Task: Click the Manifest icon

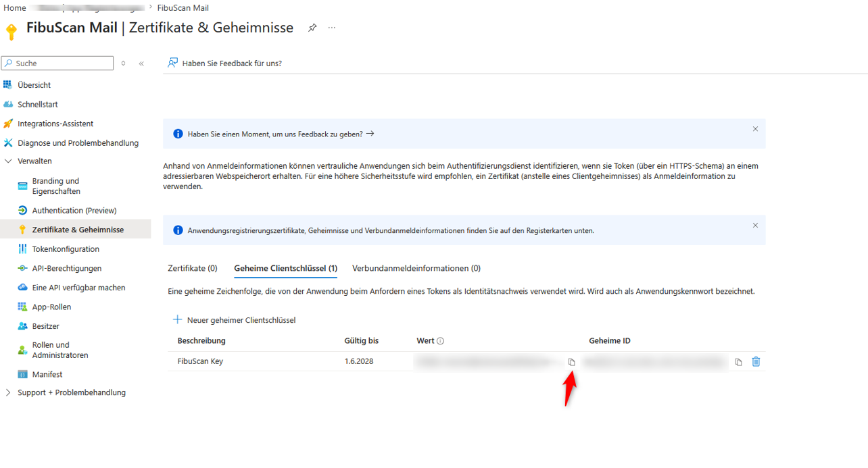Action: [22, 375]
